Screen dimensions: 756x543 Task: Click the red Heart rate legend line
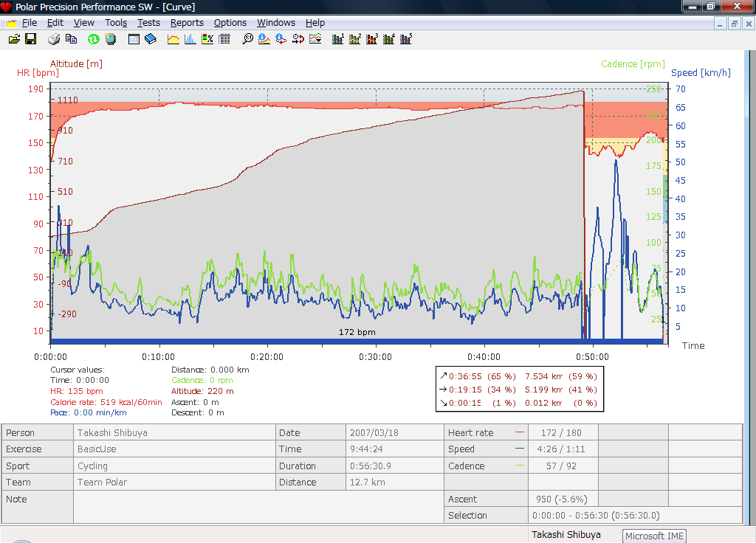click(x=520, y=433)
